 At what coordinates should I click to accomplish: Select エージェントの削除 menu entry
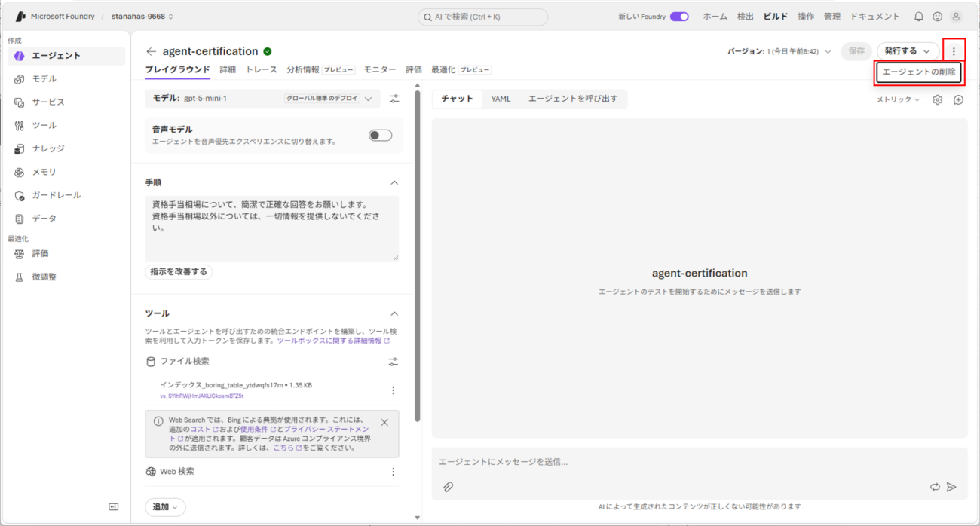pos(919,72)
